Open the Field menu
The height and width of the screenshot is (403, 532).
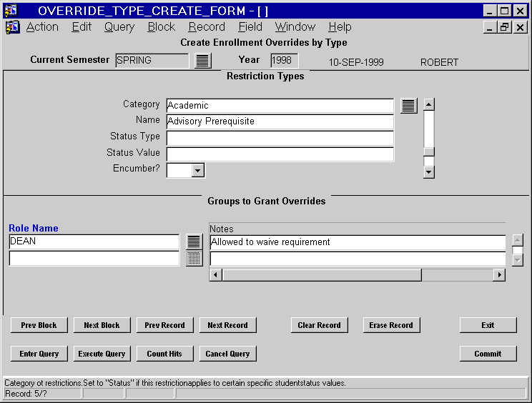pos(250,26)
